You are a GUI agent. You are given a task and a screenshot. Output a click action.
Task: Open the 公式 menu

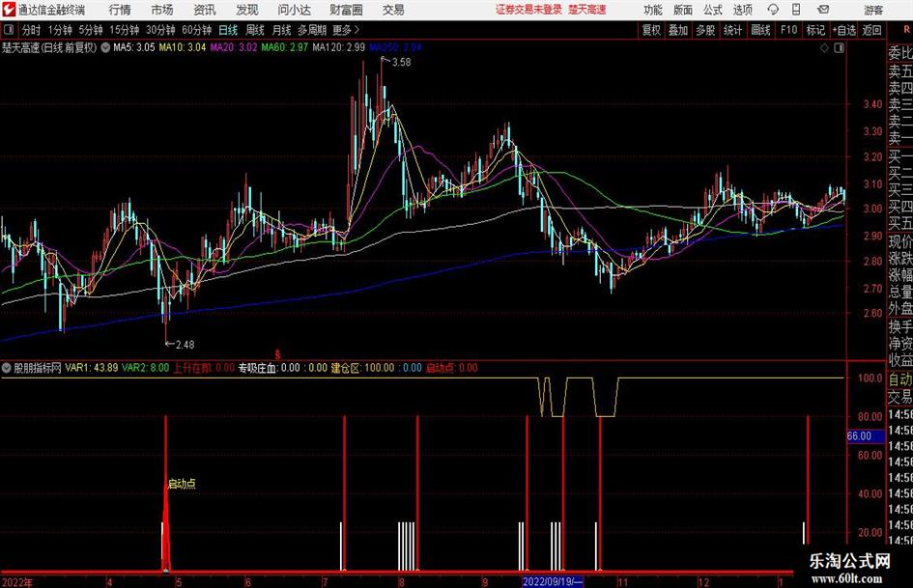pos(713,10)
